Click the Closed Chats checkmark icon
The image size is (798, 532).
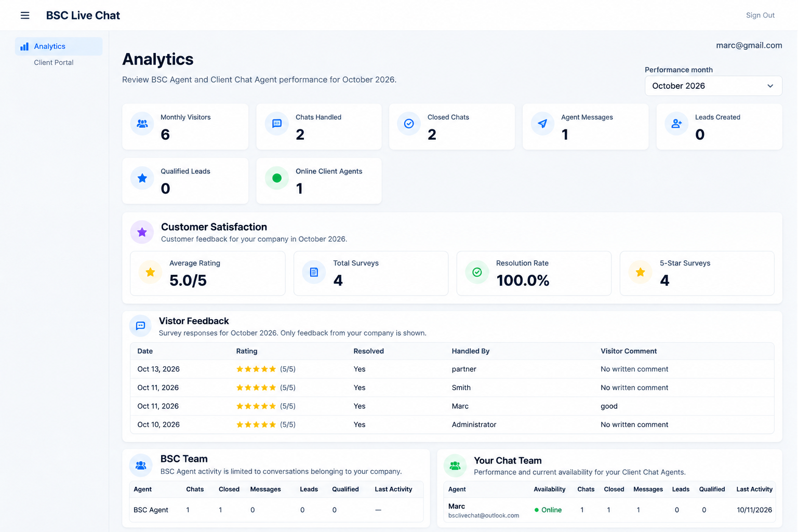coord(409,124)
